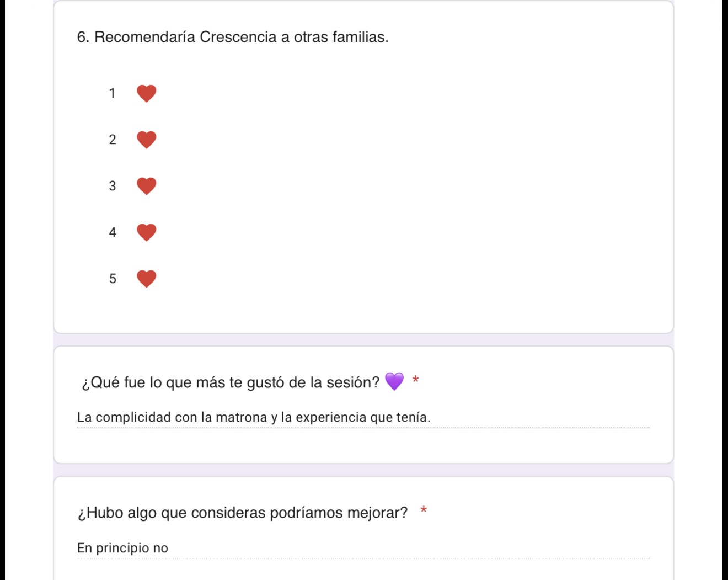Click the purple heart emoji in question

pyautogui.click(x=394, y=381)
